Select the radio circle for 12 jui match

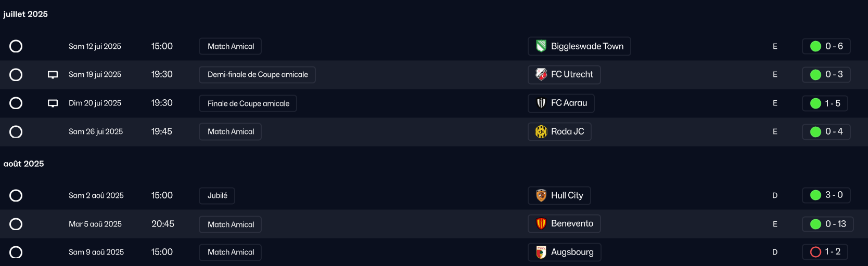pos(16,46)
